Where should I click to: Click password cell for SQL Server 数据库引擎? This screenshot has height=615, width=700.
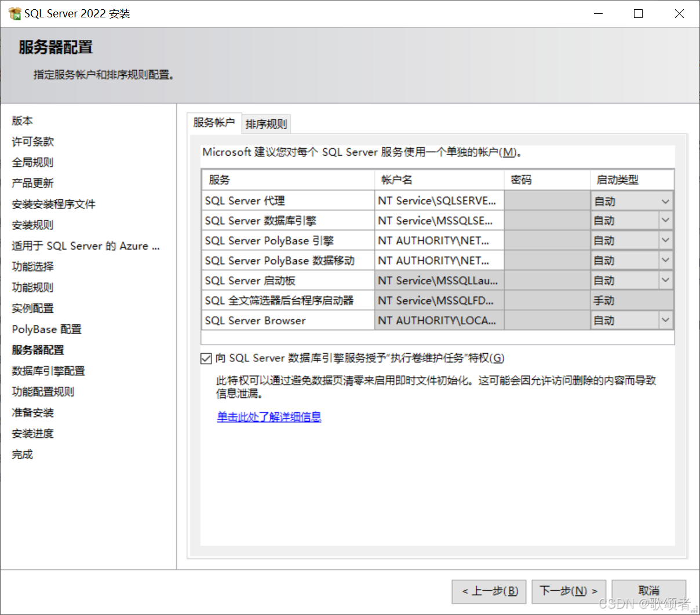point(547,221)
